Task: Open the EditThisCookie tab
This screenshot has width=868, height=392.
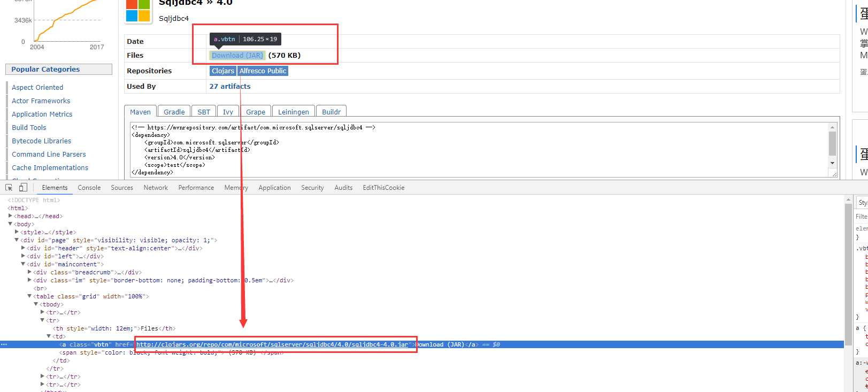Action: coord(383,188)
